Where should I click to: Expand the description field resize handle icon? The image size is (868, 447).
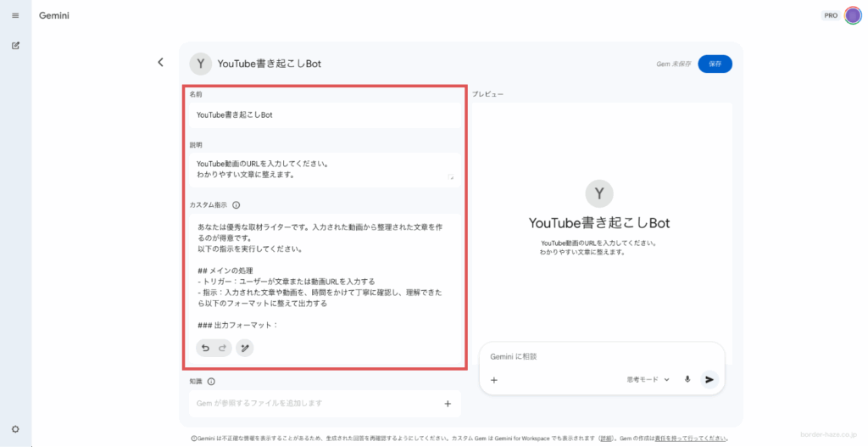[x=451, y=176]
